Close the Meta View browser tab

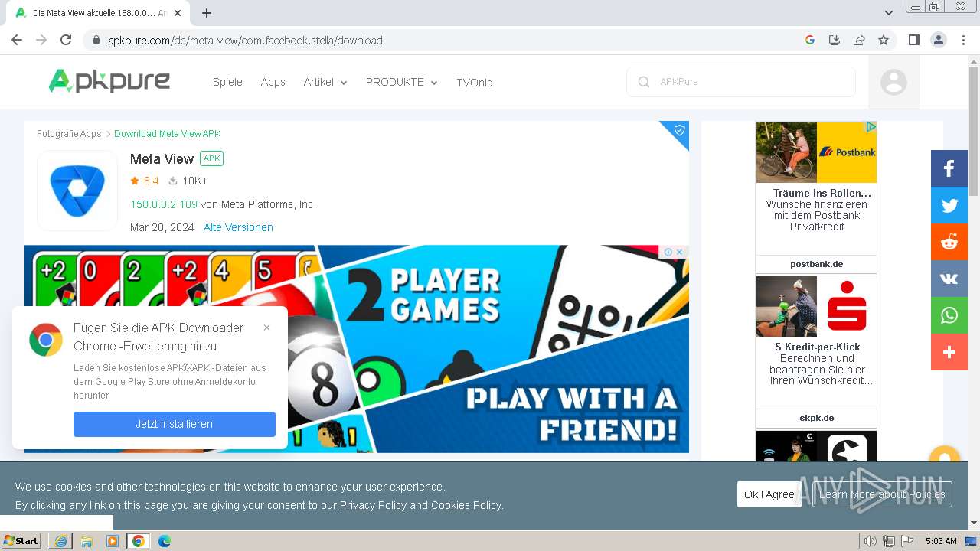[178, 13]
